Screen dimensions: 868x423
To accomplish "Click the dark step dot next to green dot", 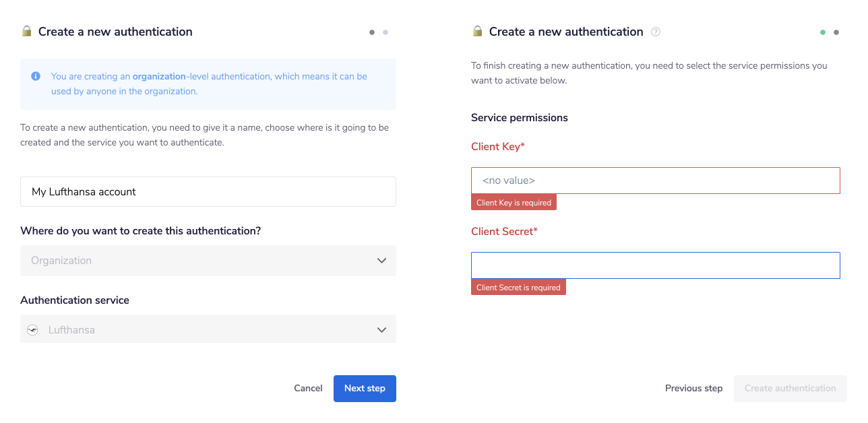I will [836, 32].
